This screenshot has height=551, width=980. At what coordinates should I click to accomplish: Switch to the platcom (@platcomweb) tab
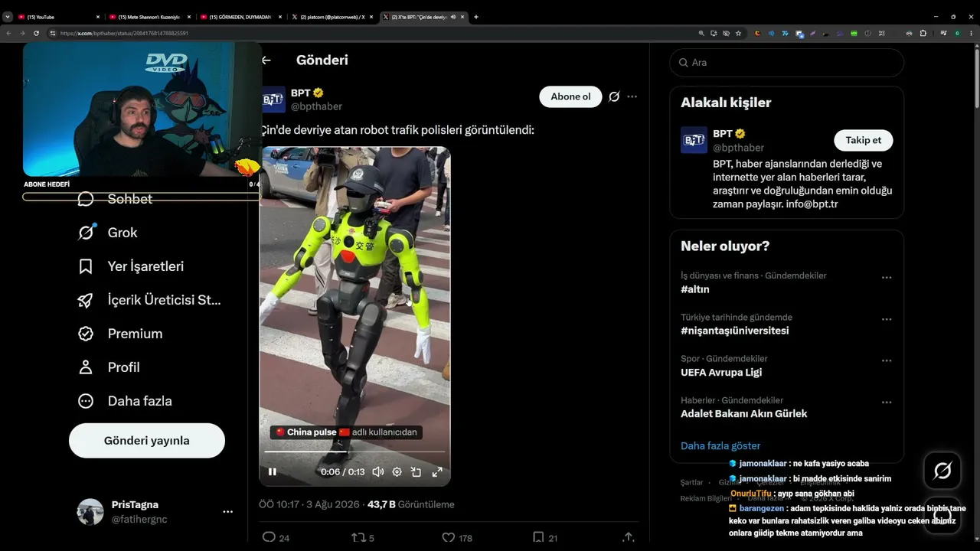[333, 17]
